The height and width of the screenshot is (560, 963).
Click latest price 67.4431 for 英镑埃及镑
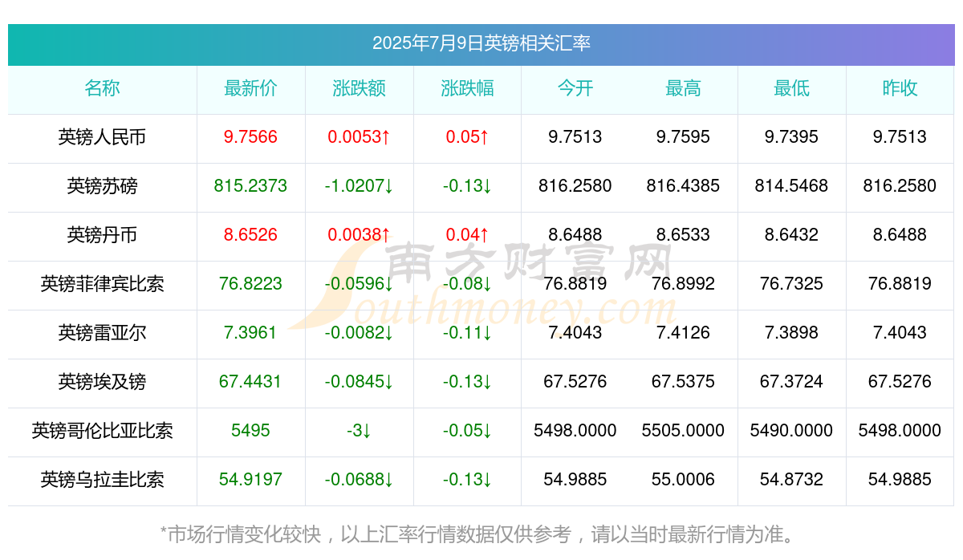click(x=250, y=382)
